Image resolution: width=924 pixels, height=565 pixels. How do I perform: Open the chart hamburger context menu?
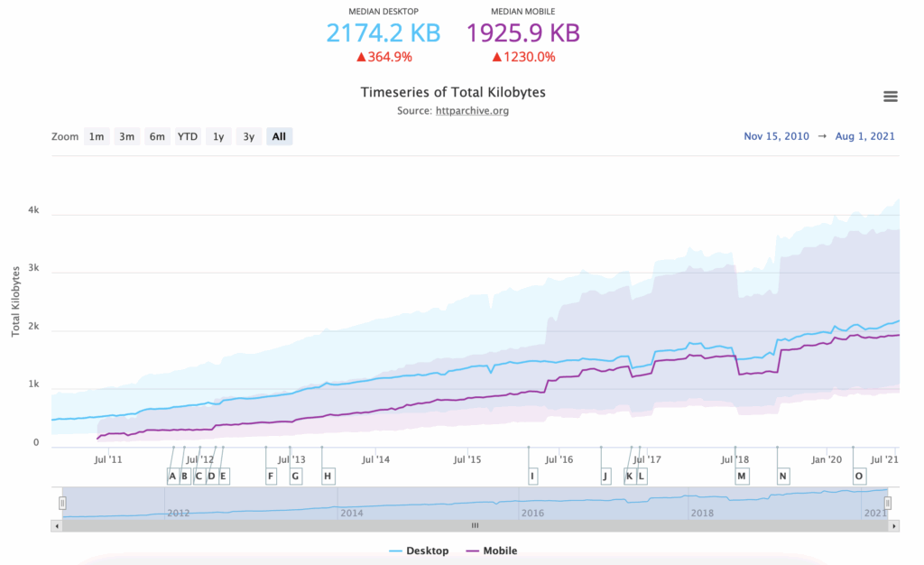point(891,97)
